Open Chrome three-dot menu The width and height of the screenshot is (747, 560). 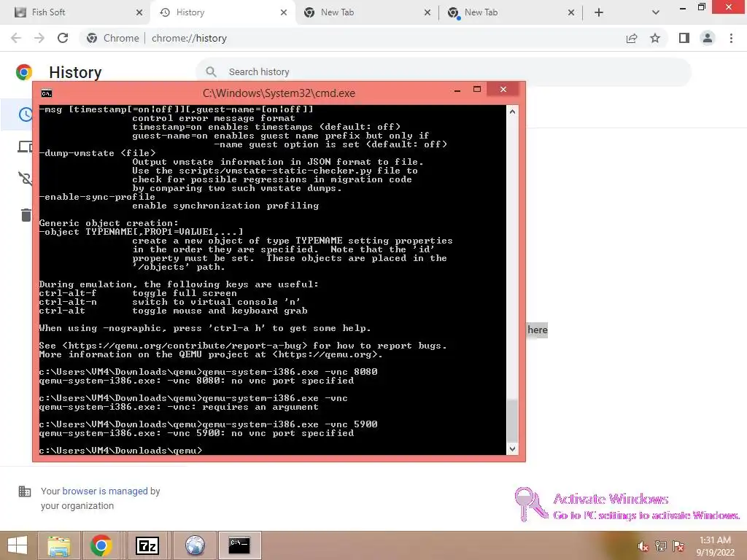click(x=731, y=38)
